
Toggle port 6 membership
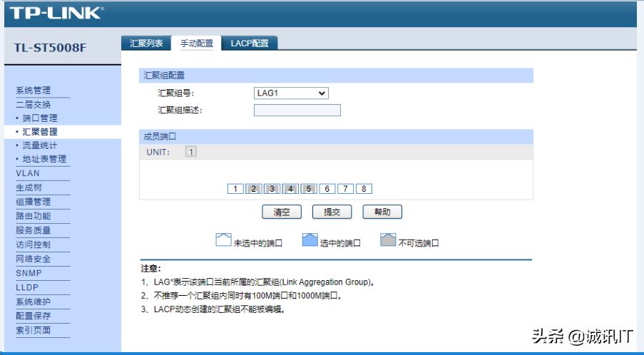(x=327, y=189)
